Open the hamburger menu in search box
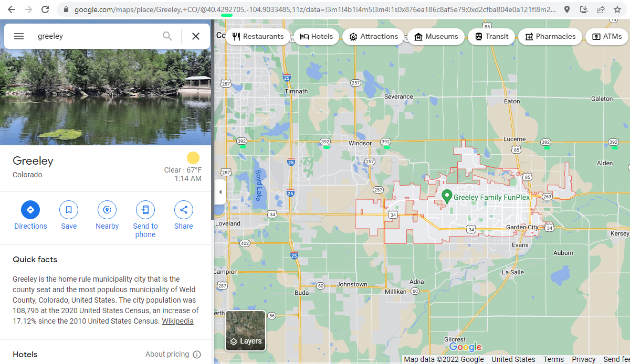The height and width of the screenshot is (364, 630). point(19,36)
